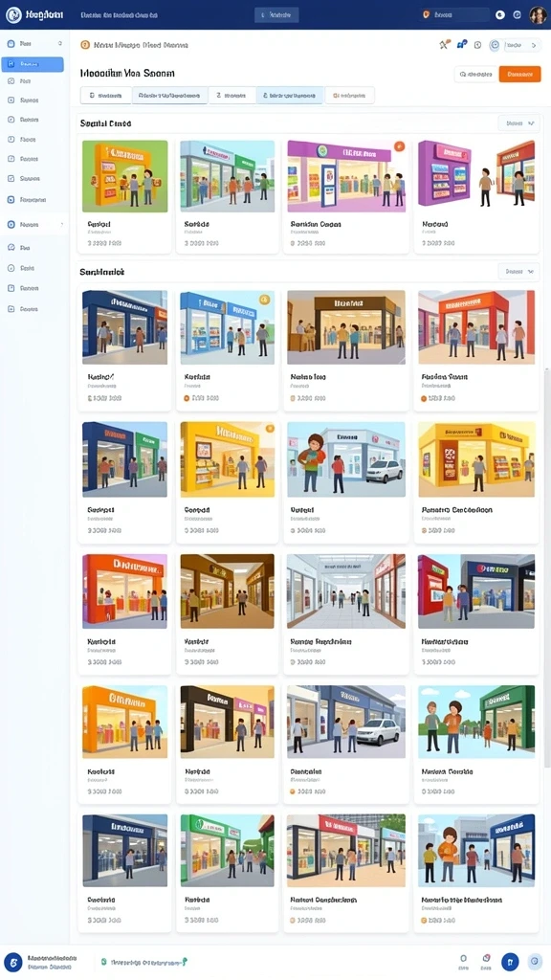
Task: Open the dropdown at the right of the first section header
Action: point(519,123)
